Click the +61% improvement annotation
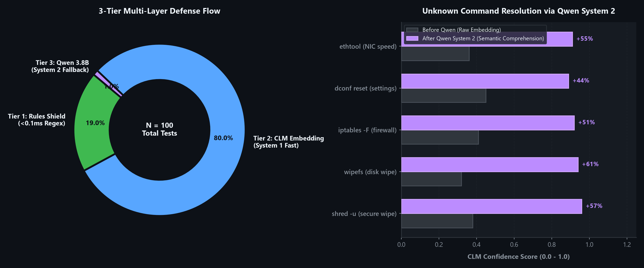The height and width of the screenshot is (268, 644). pyautogui.click(x=590, y=164)
